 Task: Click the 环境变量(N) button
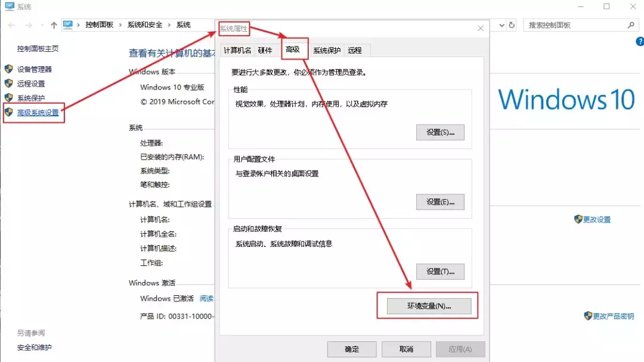429,306
